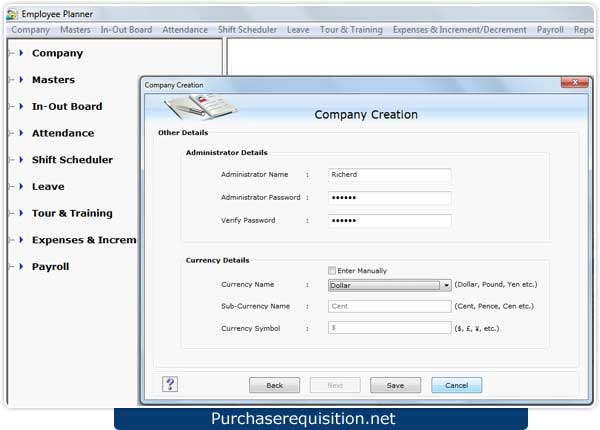Click the Save button

[395, 385]
